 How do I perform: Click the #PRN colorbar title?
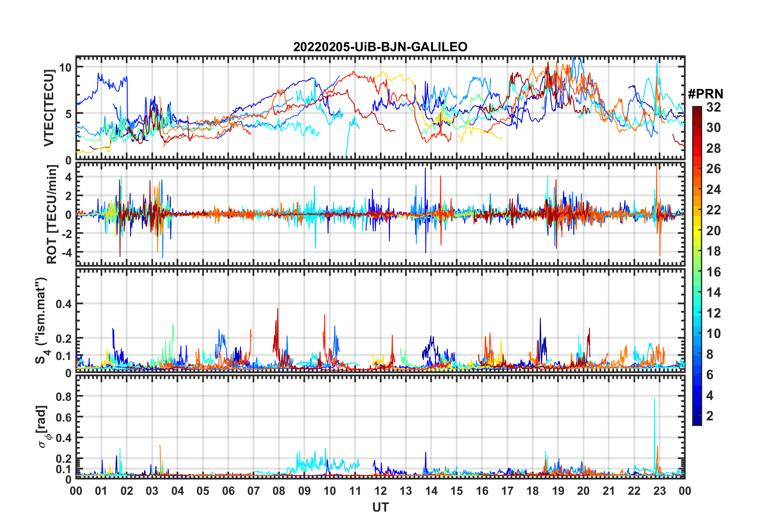[705, 94]
